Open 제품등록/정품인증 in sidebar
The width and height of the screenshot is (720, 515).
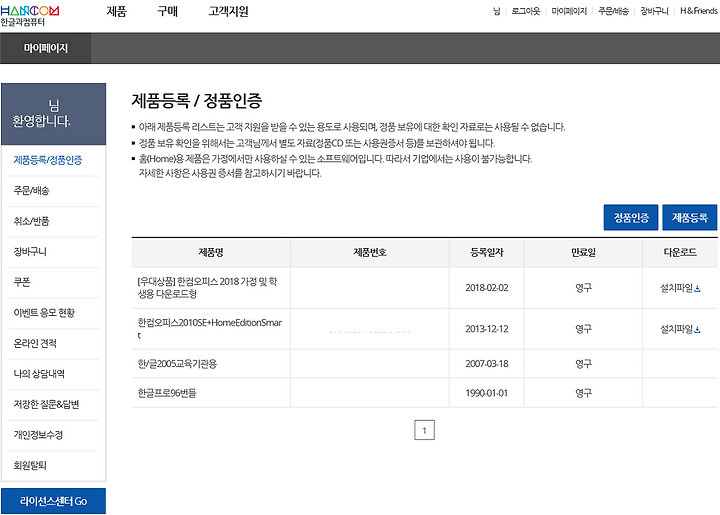click(48, 160)
